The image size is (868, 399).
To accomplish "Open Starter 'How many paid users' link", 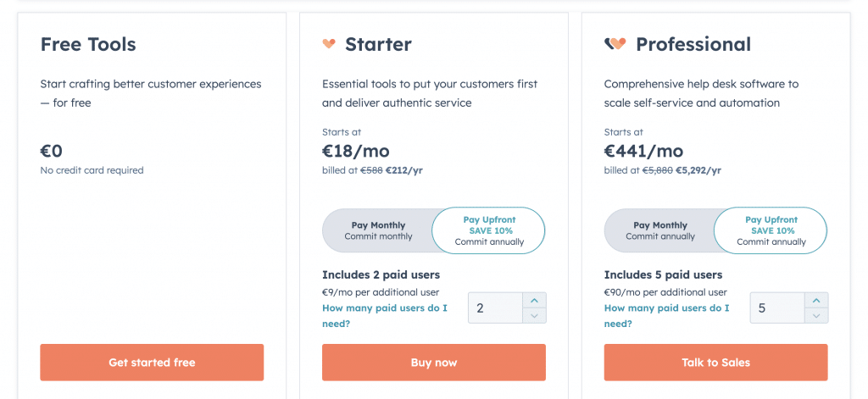I will coord(385,315).
